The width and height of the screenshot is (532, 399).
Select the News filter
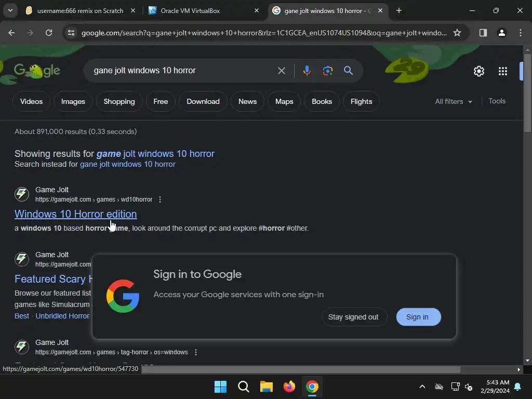pyautogui.click(x=247, y=101)
